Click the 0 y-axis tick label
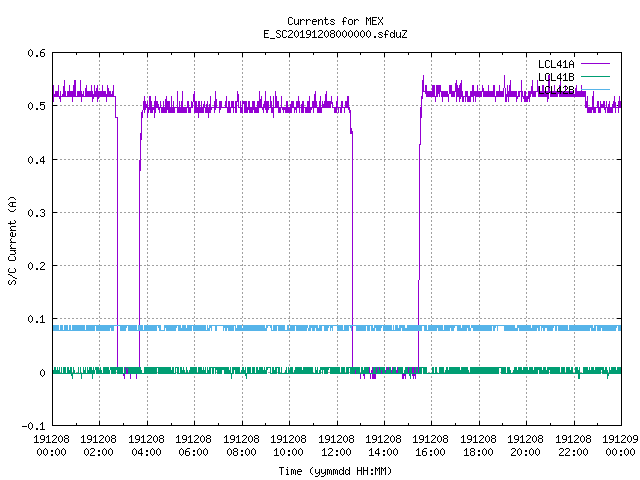Screen dimensions: 640x480 tap(42, 373)
